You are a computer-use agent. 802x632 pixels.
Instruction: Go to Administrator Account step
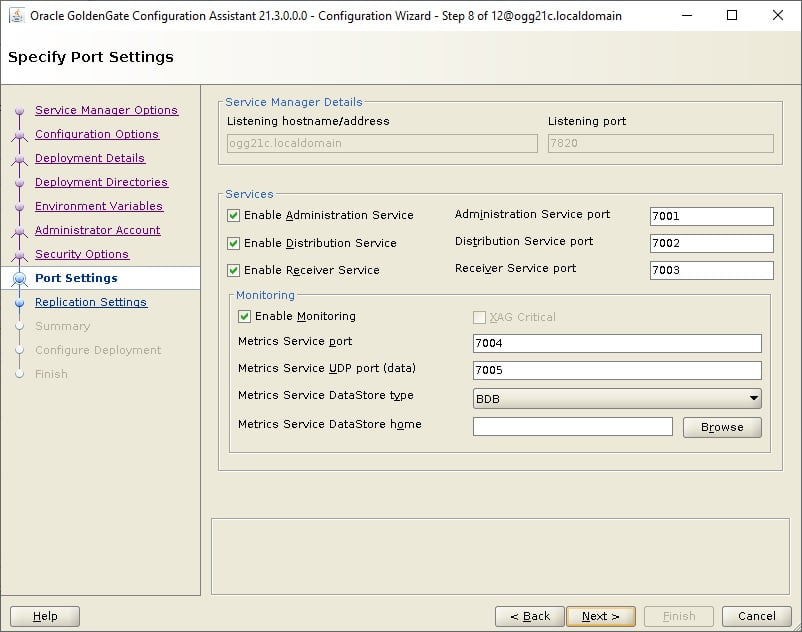click(98, 230)
